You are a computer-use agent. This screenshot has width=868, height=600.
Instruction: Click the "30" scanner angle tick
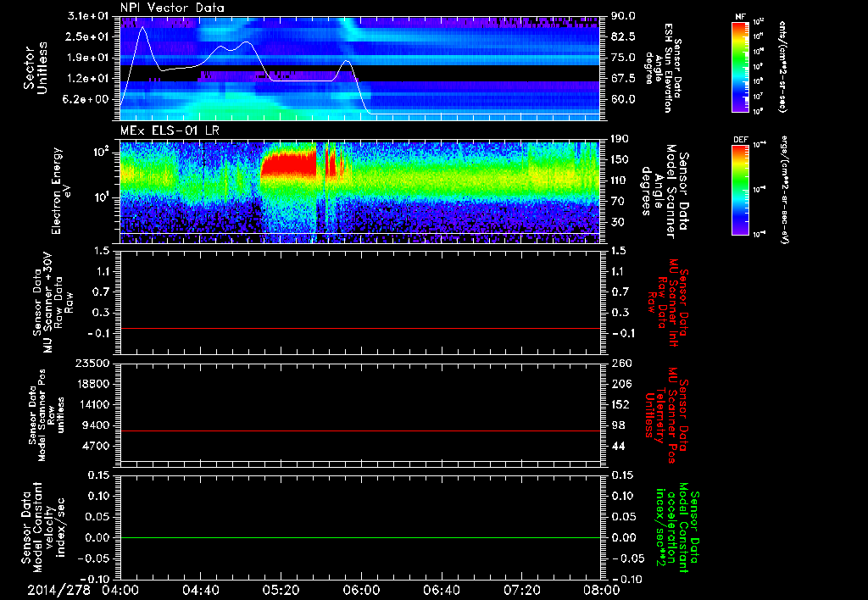click(618, 223)
